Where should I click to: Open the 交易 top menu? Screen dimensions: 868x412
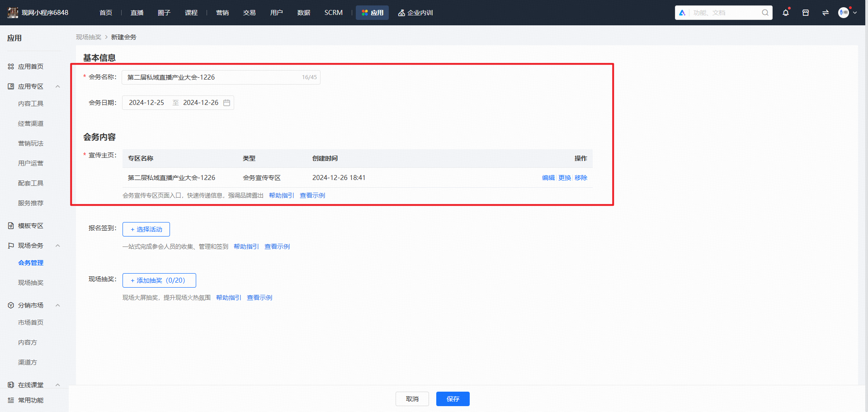(x=250, y=13)
